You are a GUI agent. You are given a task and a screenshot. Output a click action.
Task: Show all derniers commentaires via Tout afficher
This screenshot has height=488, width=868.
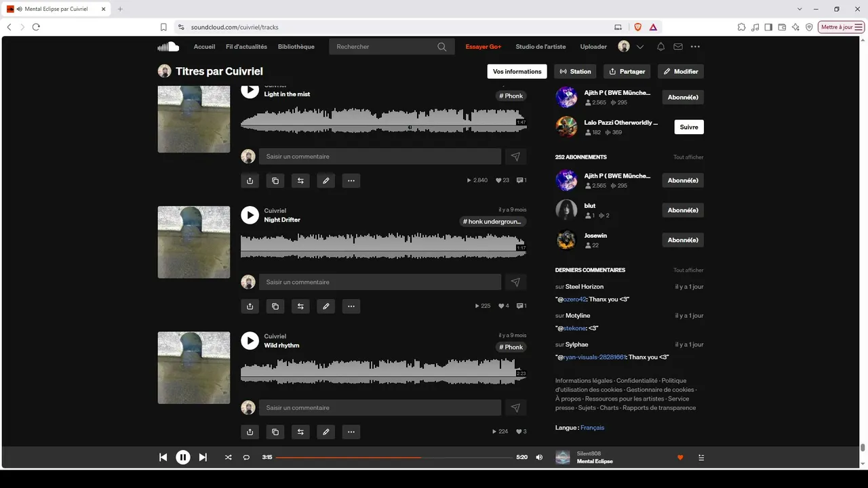[x=688, y=270]
